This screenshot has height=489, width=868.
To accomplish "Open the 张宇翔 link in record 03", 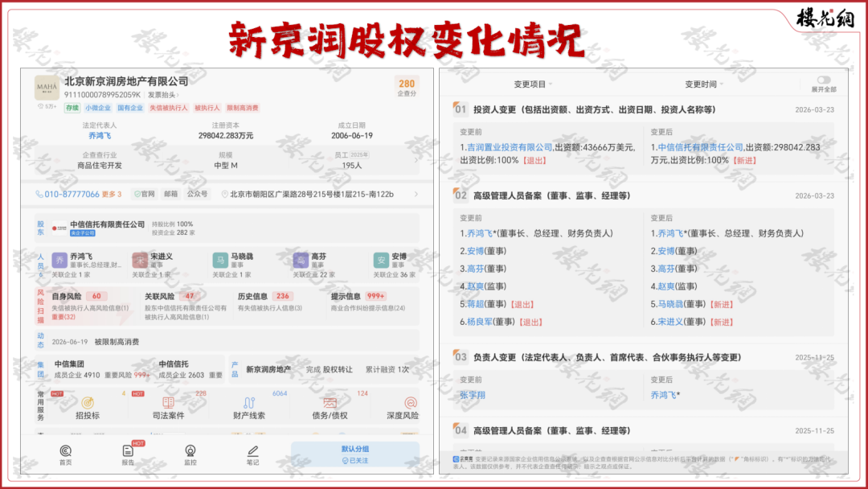I will (x=473, y=395).
